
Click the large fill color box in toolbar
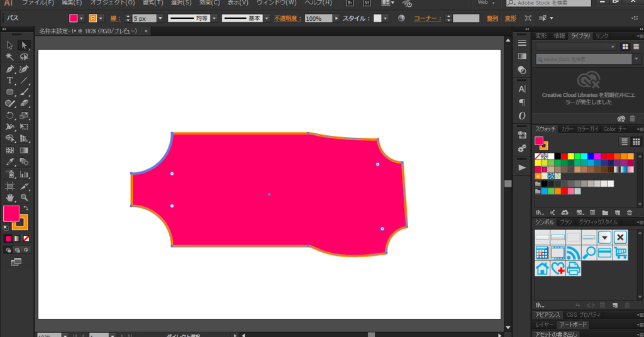(11, 213)
